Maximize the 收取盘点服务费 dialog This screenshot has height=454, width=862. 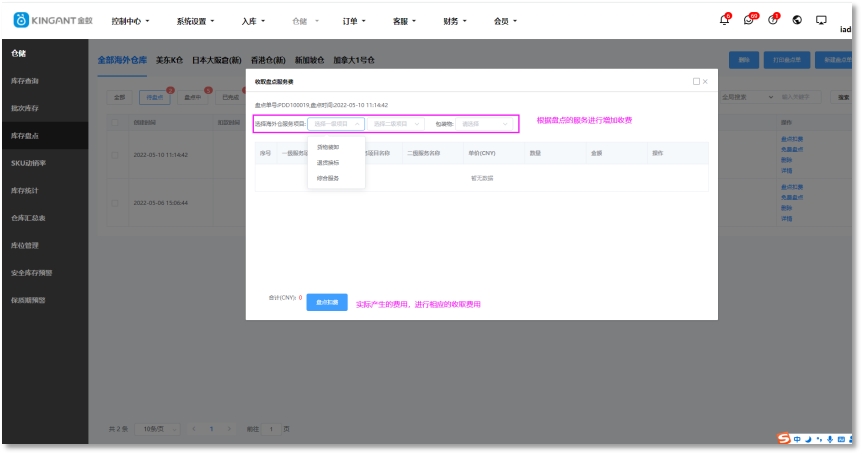point(696,81)
